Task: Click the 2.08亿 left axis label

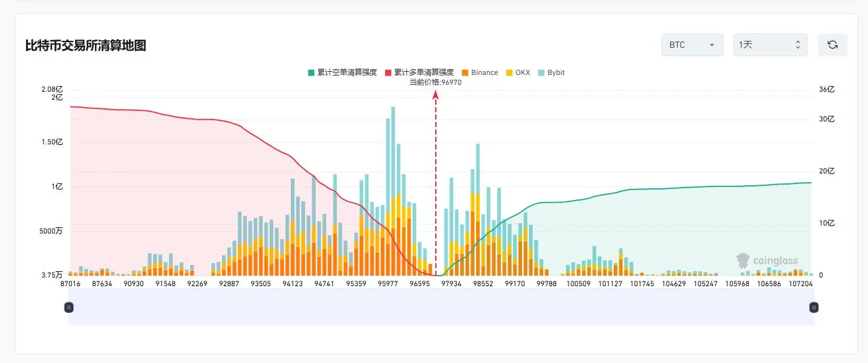Action: (x=53, y=89)
